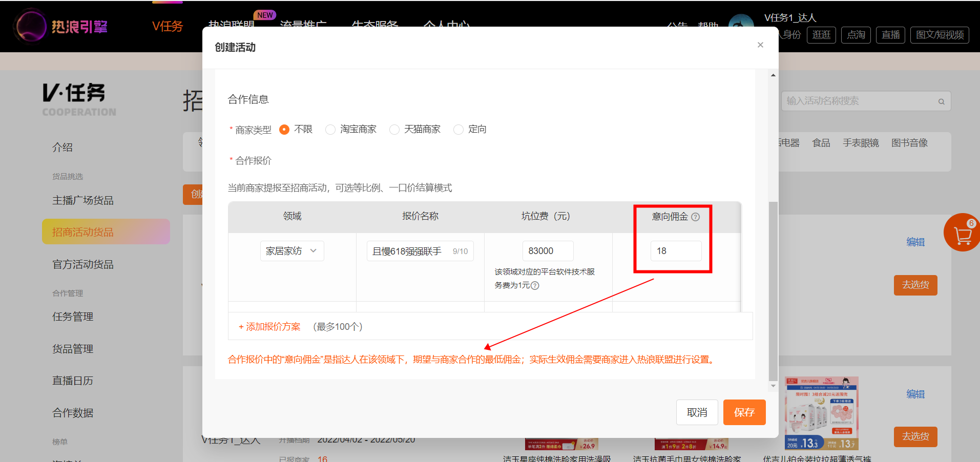
Task: Click the search magnifier icon
Action: click(941, 101)
